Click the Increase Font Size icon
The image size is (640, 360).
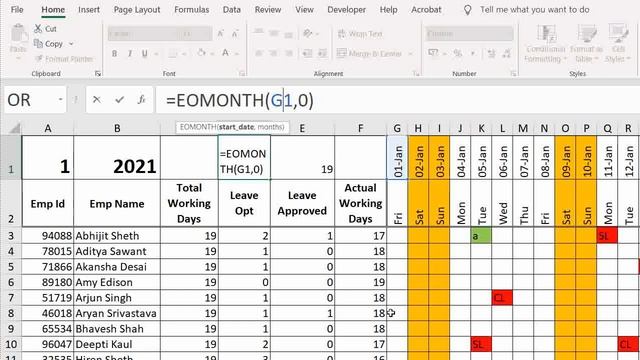[x=220, y=34]
